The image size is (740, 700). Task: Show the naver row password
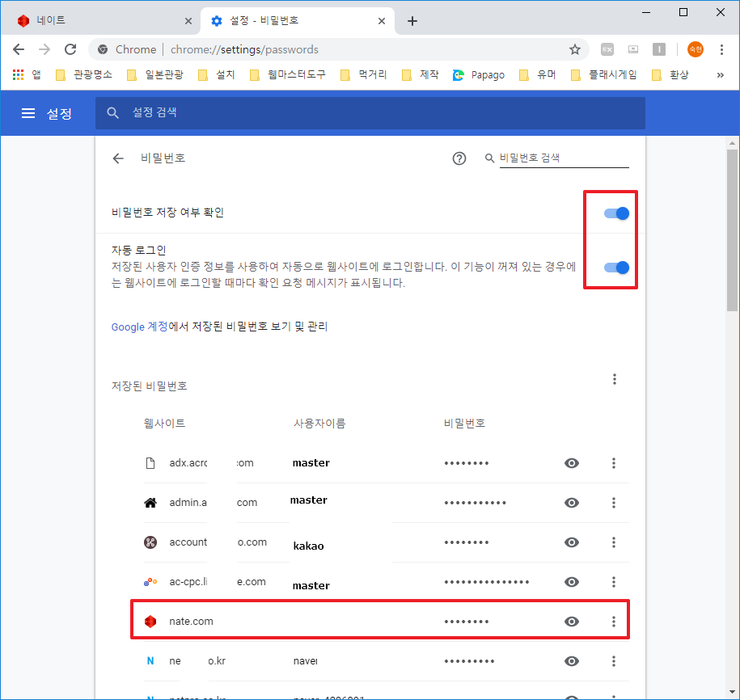[572, 661]
